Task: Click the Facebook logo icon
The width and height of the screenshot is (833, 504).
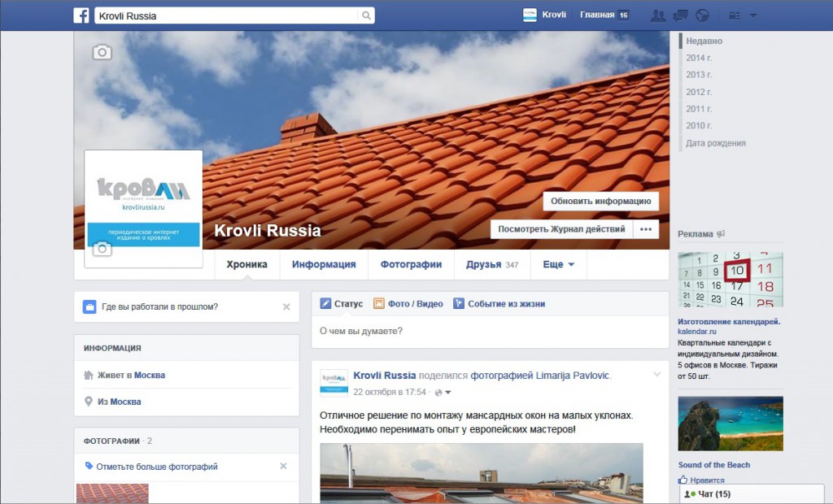Action: point(81,15)
